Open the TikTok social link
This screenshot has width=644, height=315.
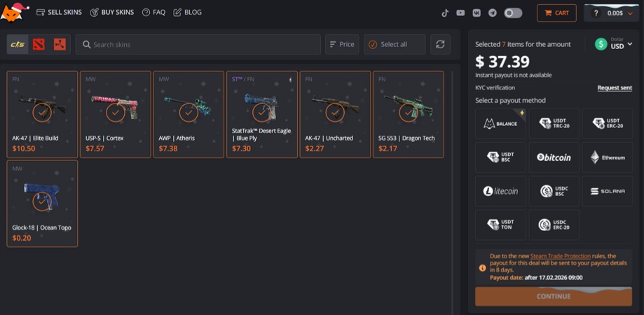point(445,13)
